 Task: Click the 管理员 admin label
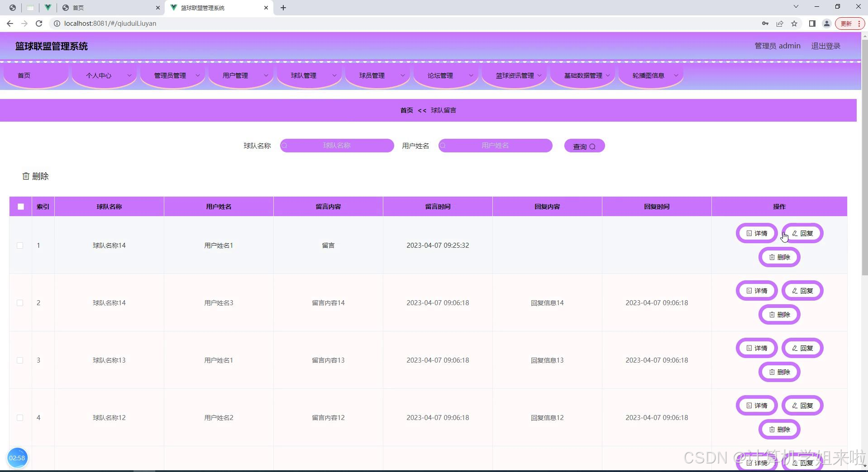tap(777, 46)
